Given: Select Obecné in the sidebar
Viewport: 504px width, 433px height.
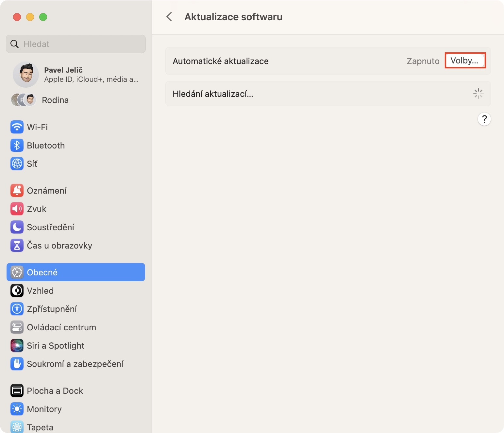Looking at the screenshot, I should 76,272.
